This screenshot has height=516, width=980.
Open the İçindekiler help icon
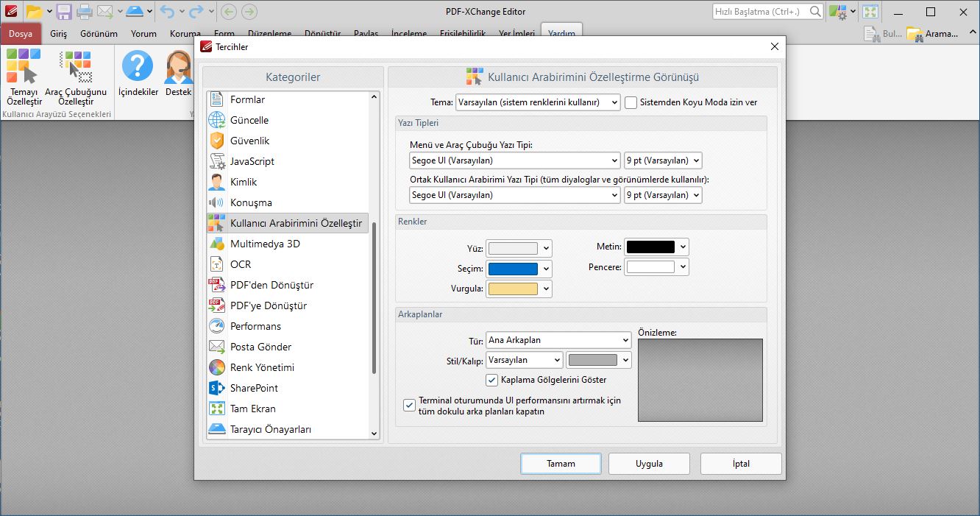(x=138, y=73)
